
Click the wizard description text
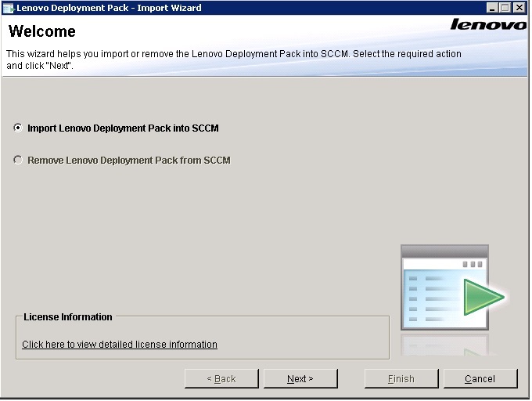(x=234, y=60)
